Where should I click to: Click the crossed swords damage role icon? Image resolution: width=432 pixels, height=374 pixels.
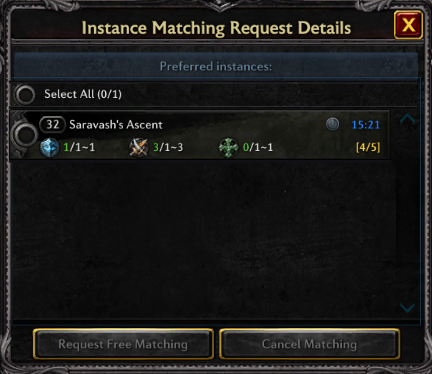(x=139, y=147)
